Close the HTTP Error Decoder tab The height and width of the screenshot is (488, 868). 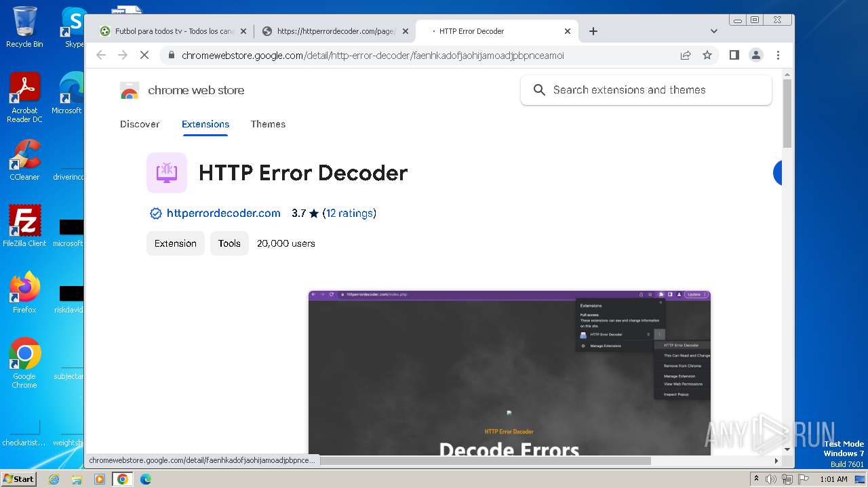click(568, 31)
